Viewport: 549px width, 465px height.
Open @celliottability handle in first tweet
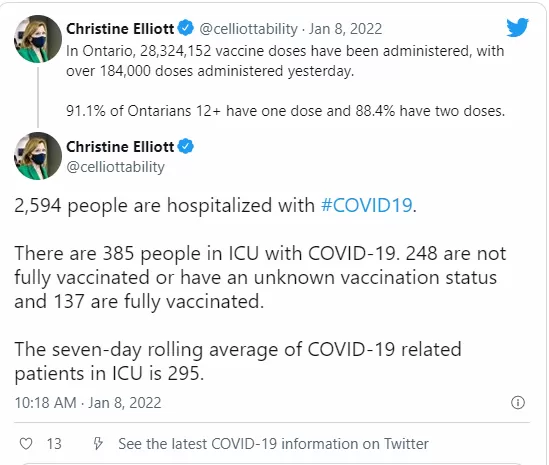click(248, 29)
